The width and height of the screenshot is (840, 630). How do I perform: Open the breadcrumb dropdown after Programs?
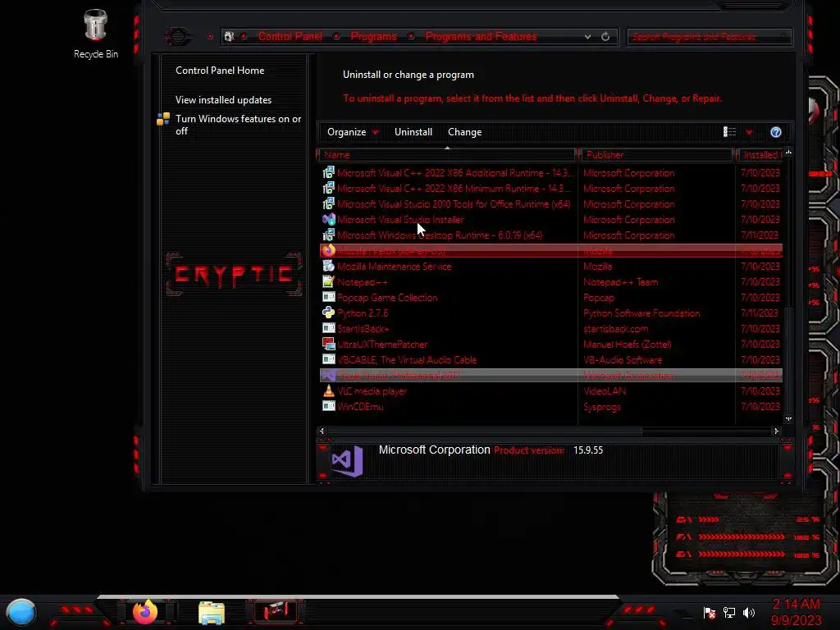pyautogui.click(x=411, y=36)
